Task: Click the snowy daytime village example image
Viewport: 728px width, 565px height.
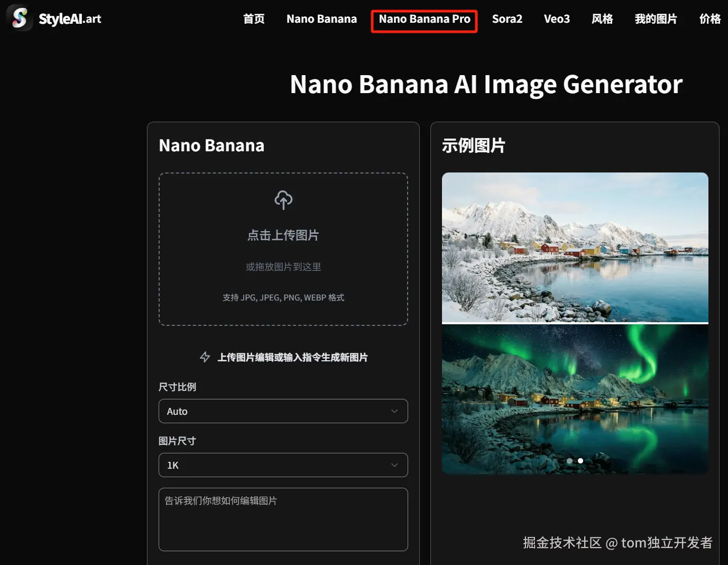Action: (x=575, y=247)
